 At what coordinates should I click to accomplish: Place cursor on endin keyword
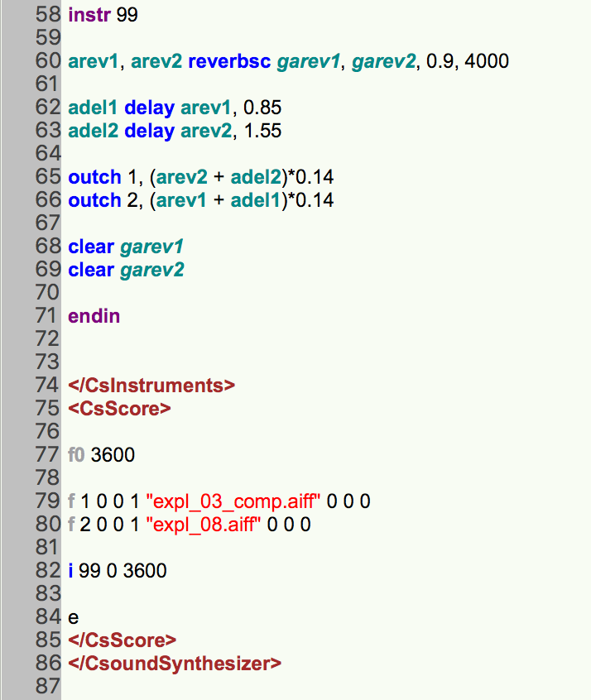[94, 316]
